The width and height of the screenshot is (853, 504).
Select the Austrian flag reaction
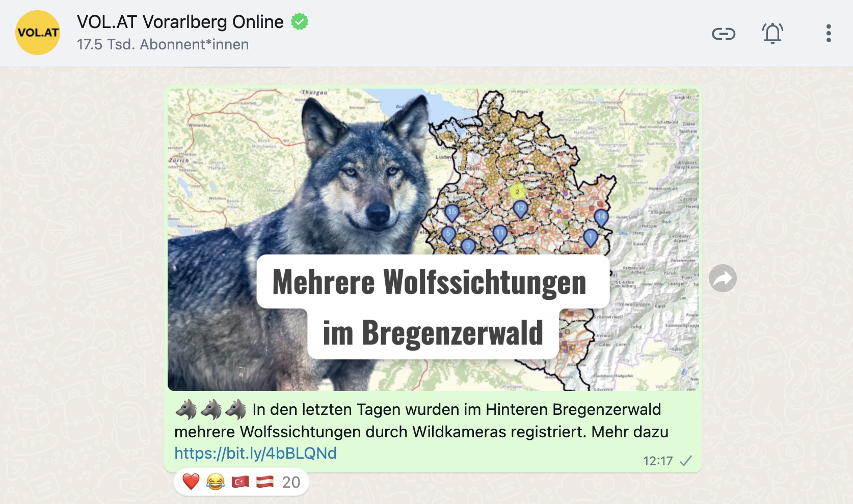point(265,482)
